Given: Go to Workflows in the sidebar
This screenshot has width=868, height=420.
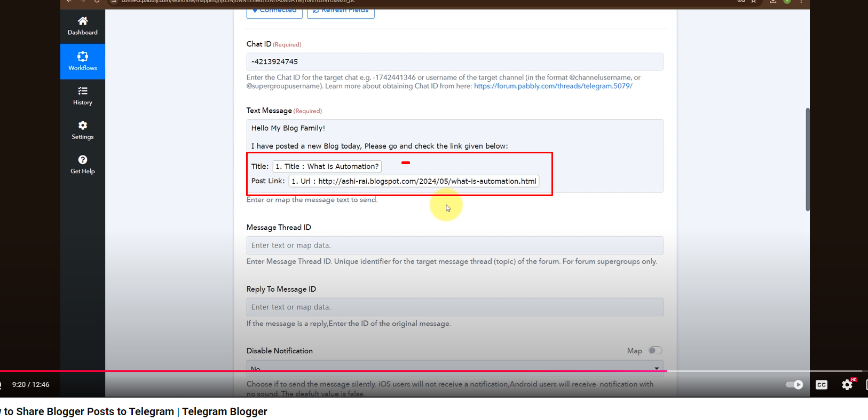Looking at the screenshot, I should click(83, 61).
